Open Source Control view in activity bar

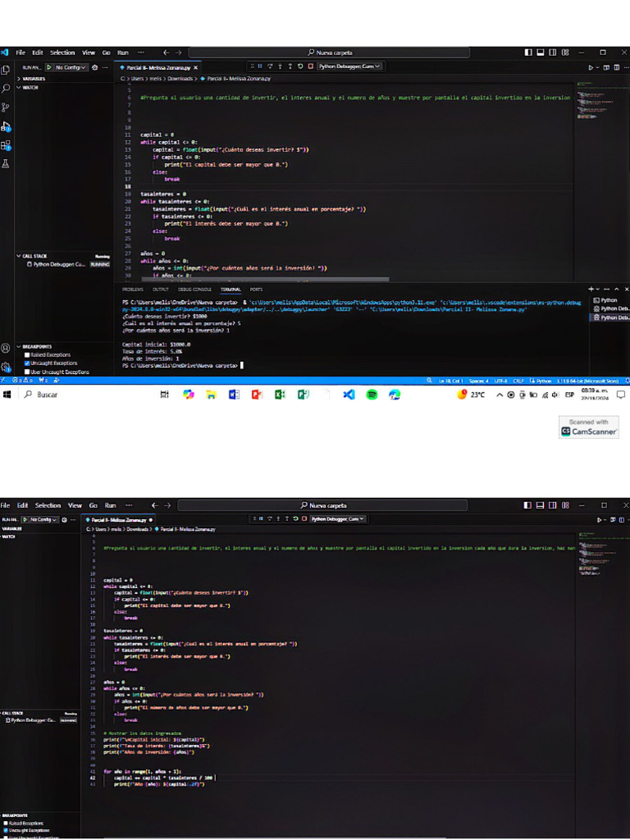pyautogui.click(x=6, y=107)
